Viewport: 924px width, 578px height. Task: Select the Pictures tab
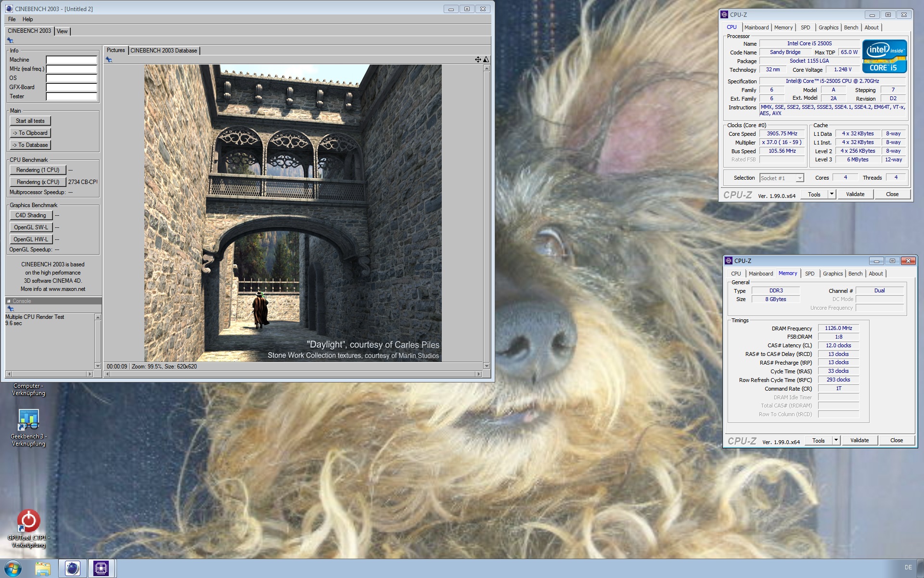pos(115,50)
